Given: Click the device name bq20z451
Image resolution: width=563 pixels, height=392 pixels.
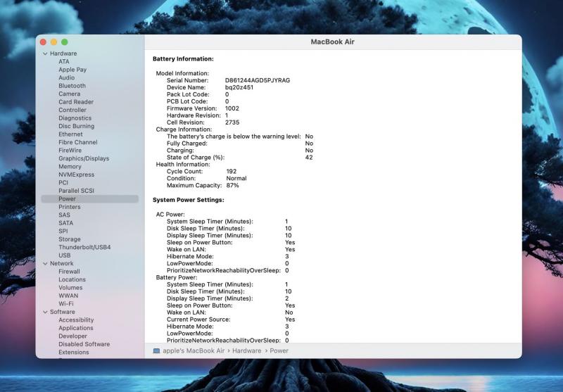Looking at the screenshot, I should pos(239,87).
